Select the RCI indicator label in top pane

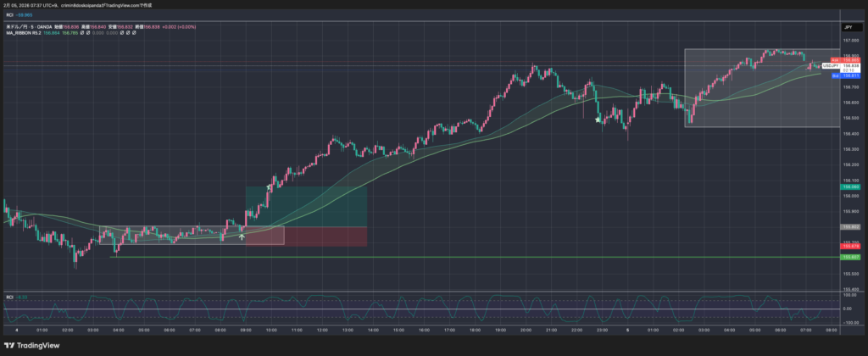click(9, 14)
